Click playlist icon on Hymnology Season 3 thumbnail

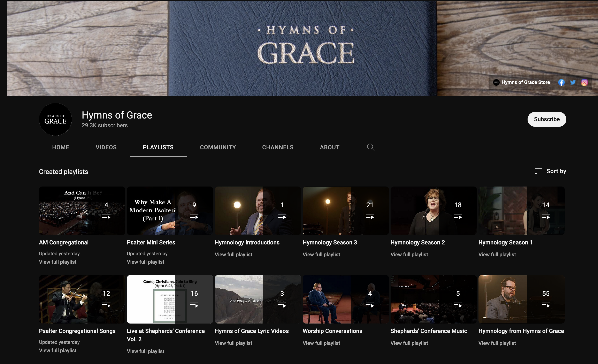[x=370, y=216]
